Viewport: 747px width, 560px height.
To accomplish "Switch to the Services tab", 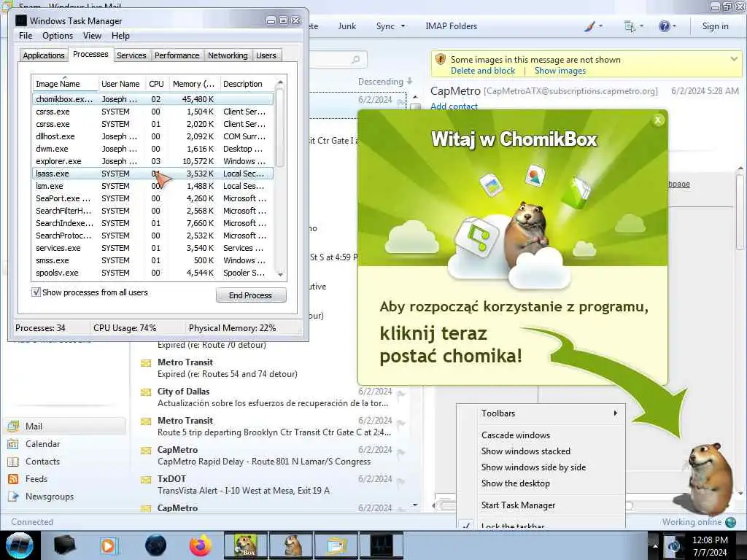I will 131,55.
